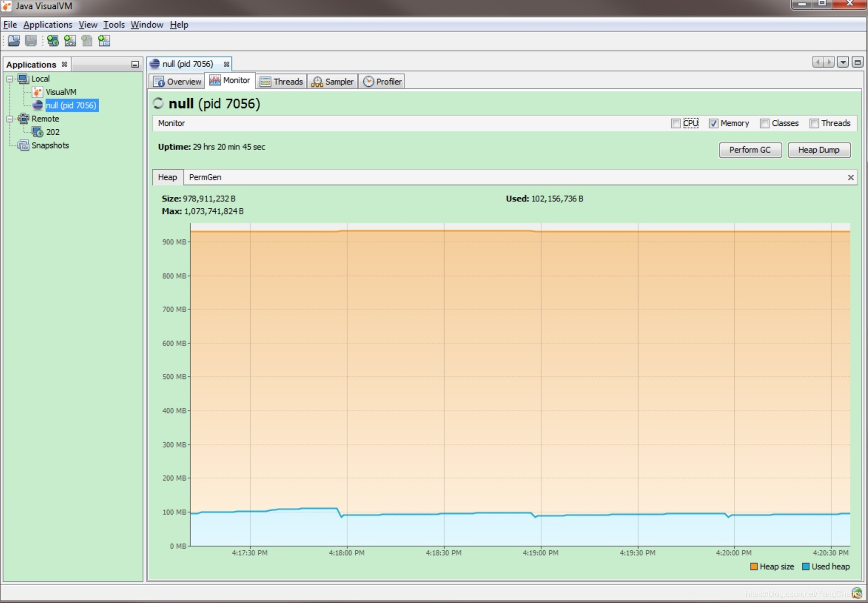Click the Perform GC button

750,150
